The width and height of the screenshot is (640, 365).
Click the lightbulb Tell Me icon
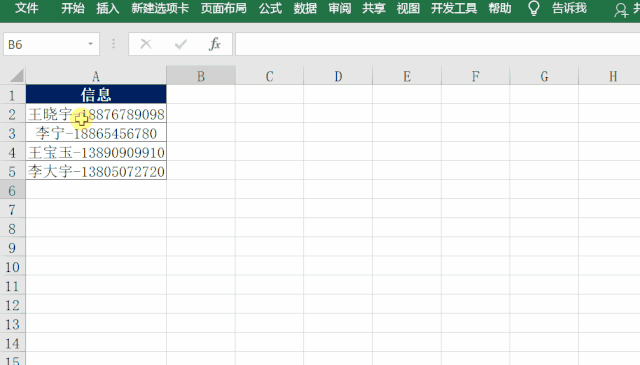[533, 8]
